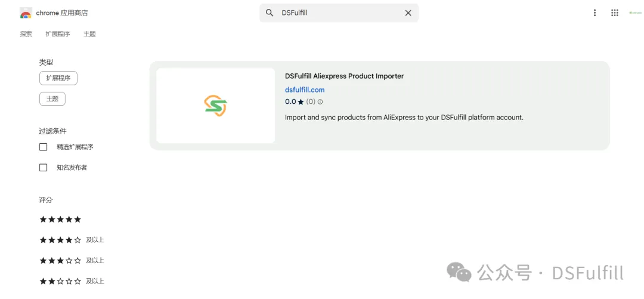Choose three stars 及以上 rating filter
This screenshot has height=299, width=644.
point(71,261)
